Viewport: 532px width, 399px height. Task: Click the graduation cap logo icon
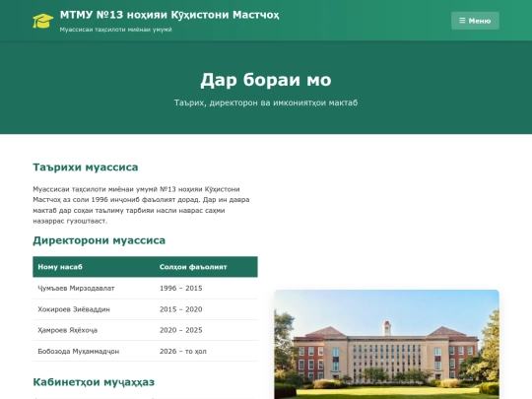42,21
